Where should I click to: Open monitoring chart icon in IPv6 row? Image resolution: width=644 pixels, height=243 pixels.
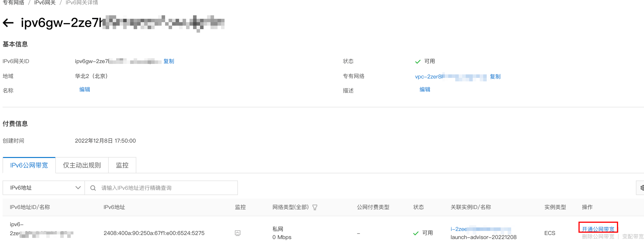tap(237, 233)
